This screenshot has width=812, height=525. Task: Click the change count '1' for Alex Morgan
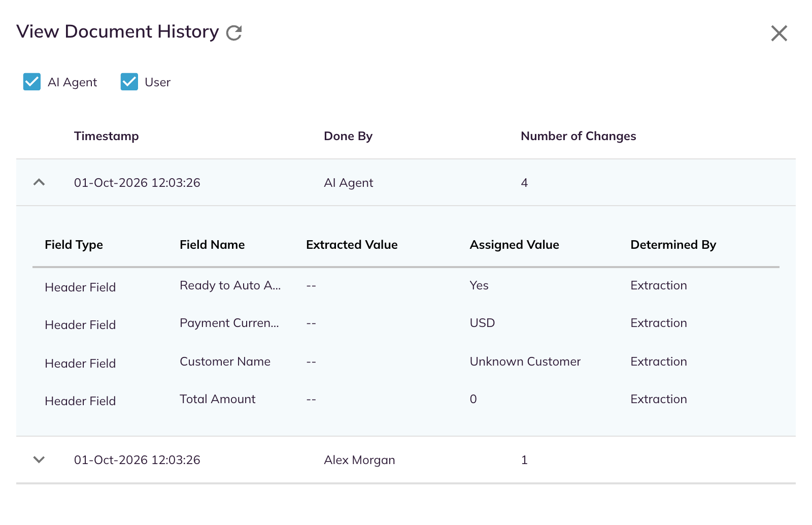click(524, 460)
